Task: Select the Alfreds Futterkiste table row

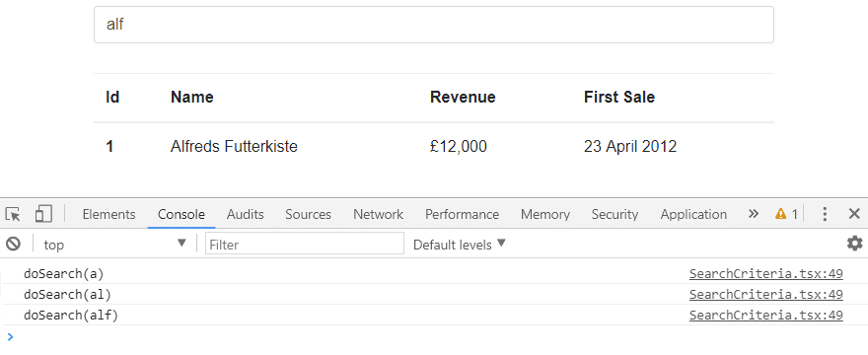Action: (433, 147)
